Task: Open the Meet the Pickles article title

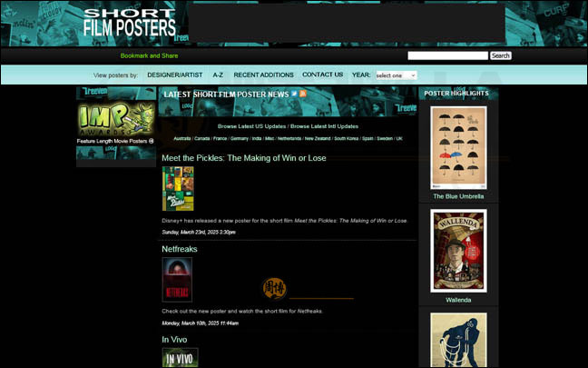Action: pyautogui.click(x=244, y=158)
